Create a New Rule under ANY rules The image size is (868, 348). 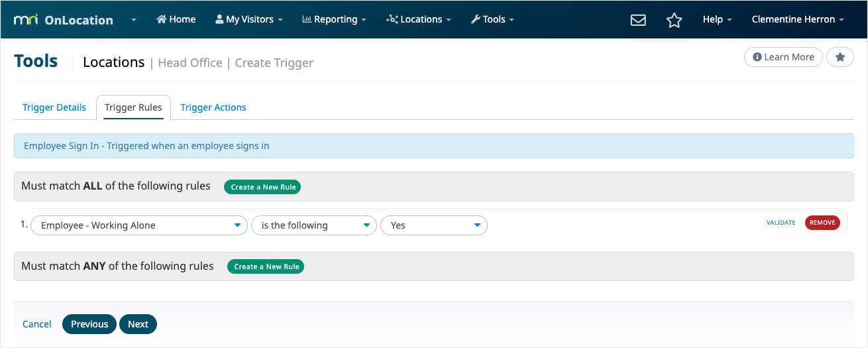266,266
